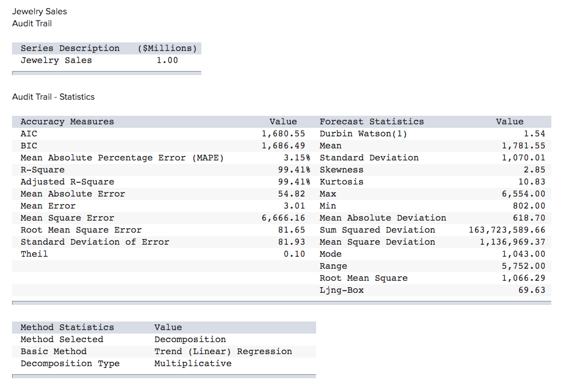Click the 'Kurtosis' label
Screen dimensions: 572x392
(x=341, y=182)
